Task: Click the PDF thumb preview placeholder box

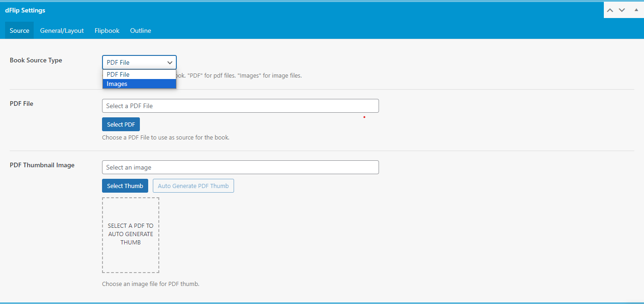Action: coord(131,235)
